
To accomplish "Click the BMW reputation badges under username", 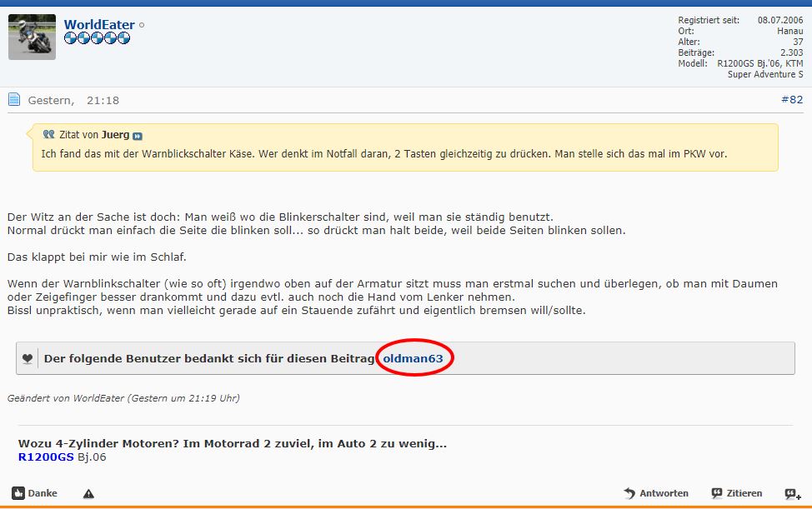I will [97, 38].
